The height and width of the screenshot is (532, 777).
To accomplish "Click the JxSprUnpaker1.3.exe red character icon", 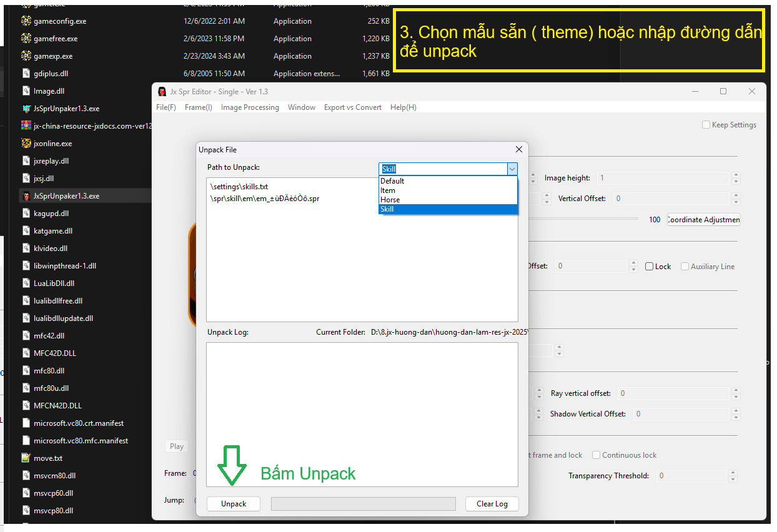I will (x=26, y=196).
